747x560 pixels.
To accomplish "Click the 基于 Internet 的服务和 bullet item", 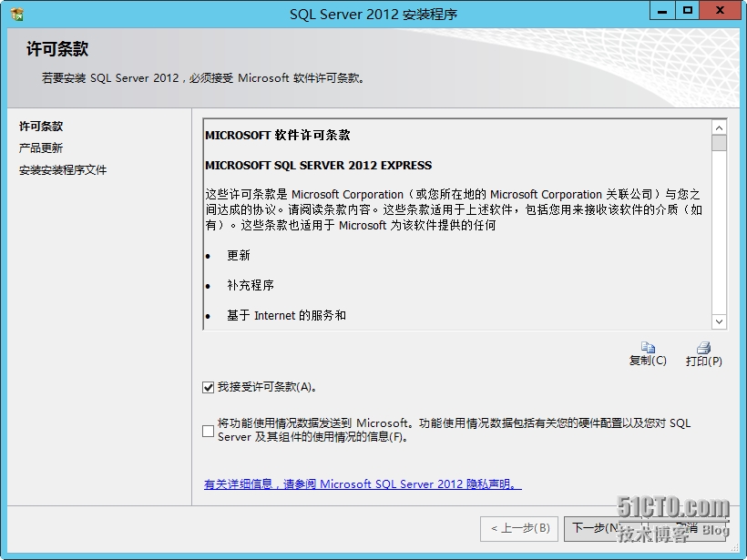I will (286, 316).
